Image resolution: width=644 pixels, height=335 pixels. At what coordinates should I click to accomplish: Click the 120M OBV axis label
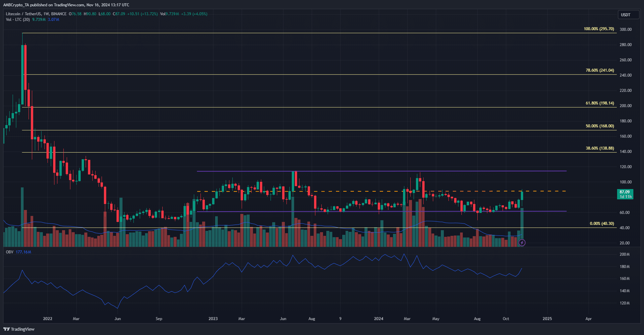coord(624,303)
